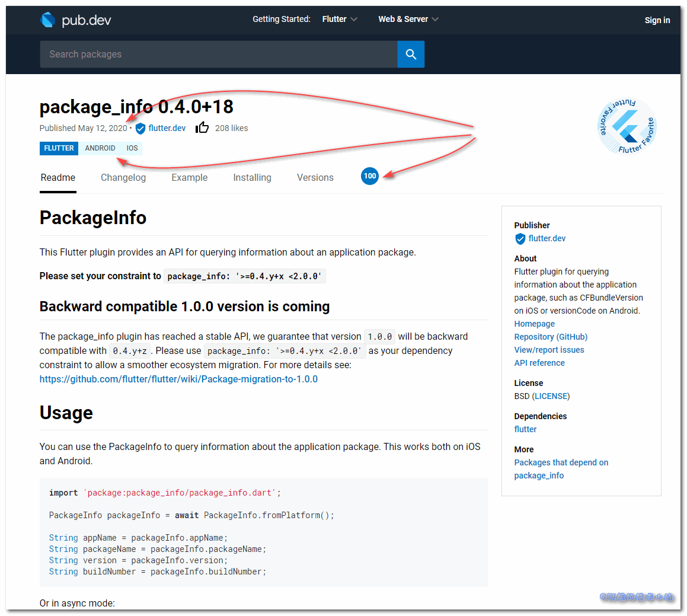Screen dimensions: 687x616
Task: Click the PackageInfo.fromPlatform() code line
Action: pyautogui.click(x=191, y=515)
